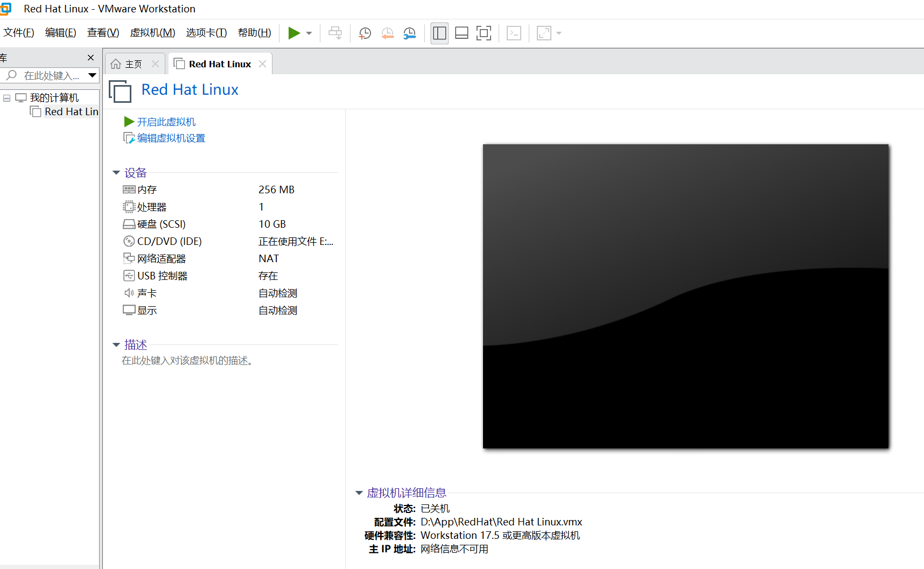Open the stretch display dropdown arrow
924x569 pixels.
pos(559,33)
